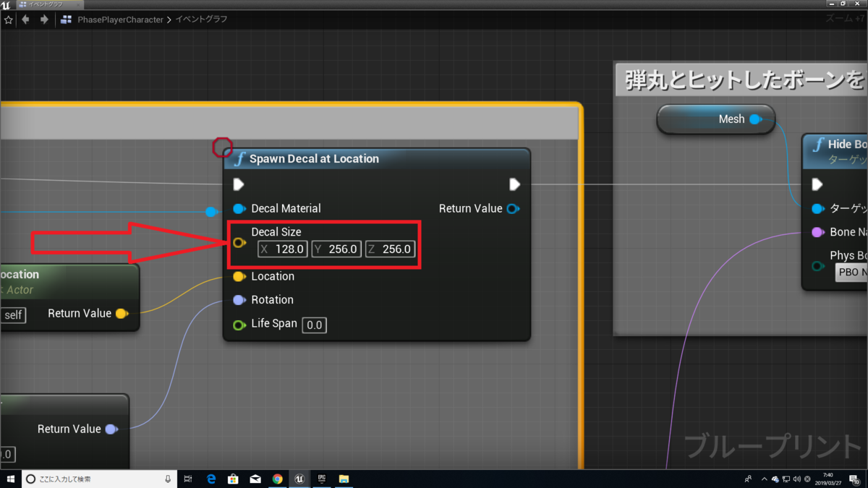Open Google Chrome from the taskbar
The width and height of the screenshot is (868, 488).
pyautogui.click(x=278, y=479)
